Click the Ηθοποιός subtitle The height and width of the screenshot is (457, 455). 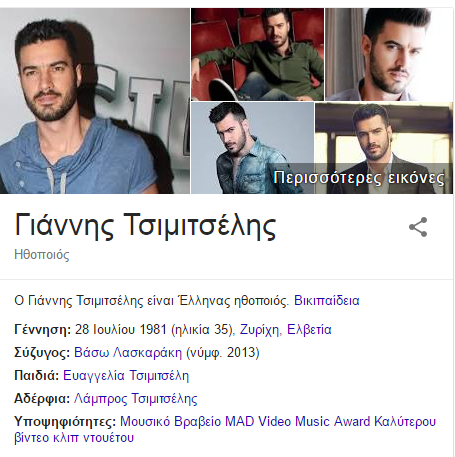(42, 255)
